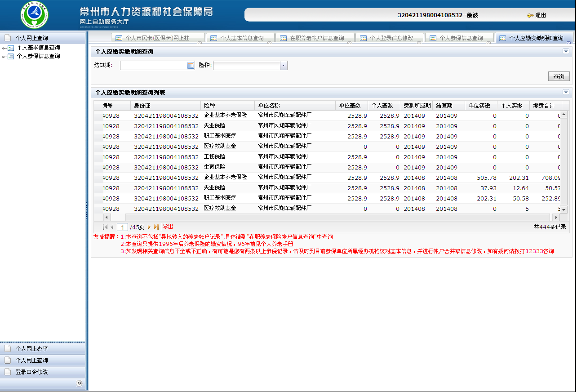
Task: Click the 37.93 单位实缴 cell
Action: [488, 188]
